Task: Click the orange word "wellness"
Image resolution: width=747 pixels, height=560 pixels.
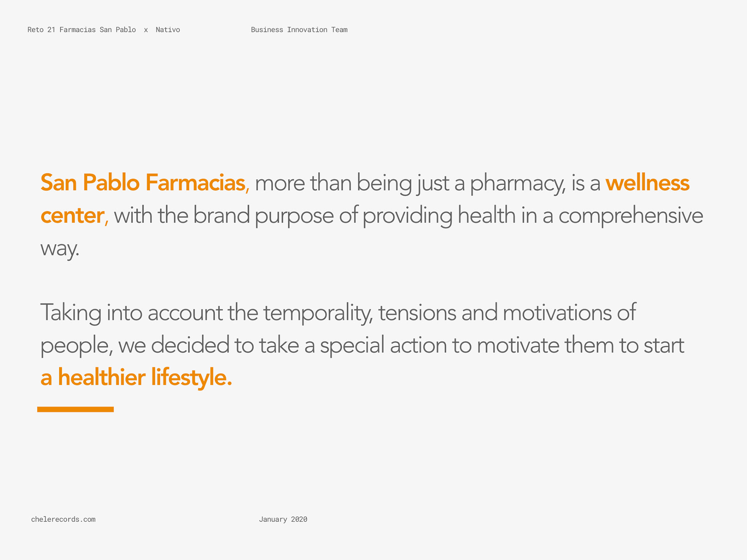Action: (x=647, y=182)
